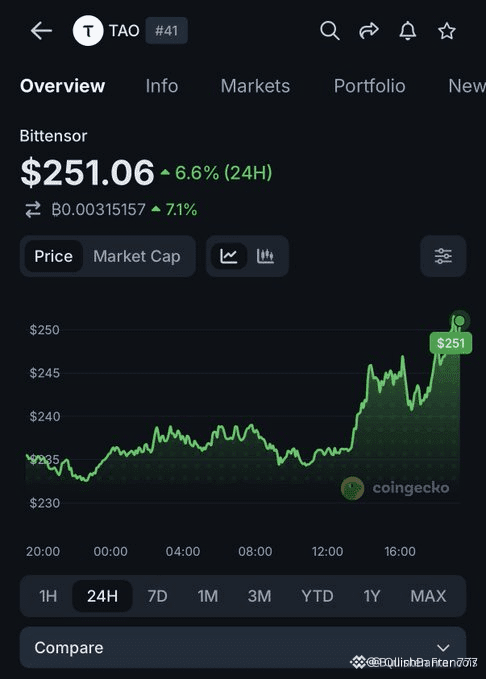Screen dimensions: 486x679
Task: Tap the back arrow icon
Action: coord(41,31)
